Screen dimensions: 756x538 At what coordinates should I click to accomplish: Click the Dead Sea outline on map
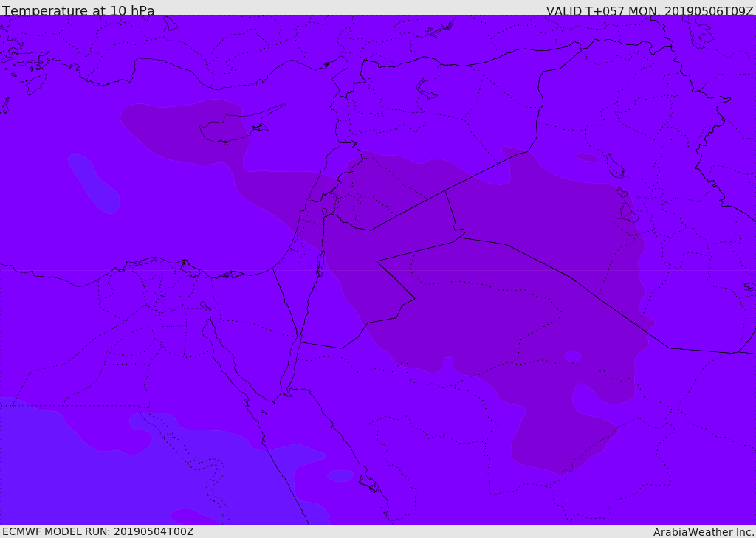pos(319,263)
